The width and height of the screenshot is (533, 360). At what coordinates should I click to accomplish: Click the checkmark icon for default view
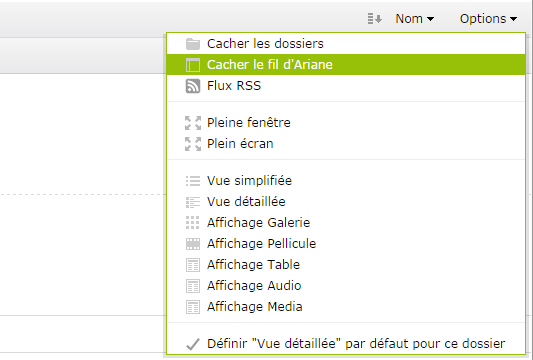(193, 344)
